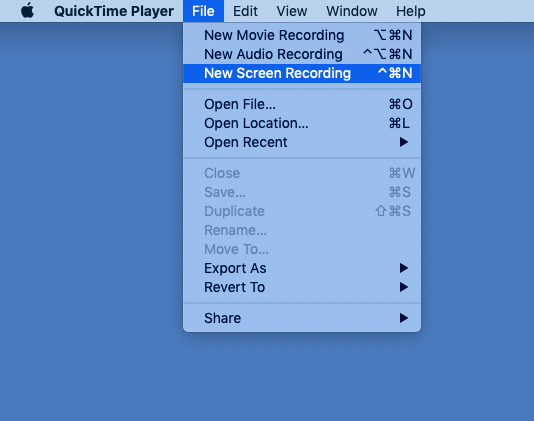Click the greyed-out Duplicate item
Image resolution: width=534 pixels, height=421 pixels.
(302, 212)
